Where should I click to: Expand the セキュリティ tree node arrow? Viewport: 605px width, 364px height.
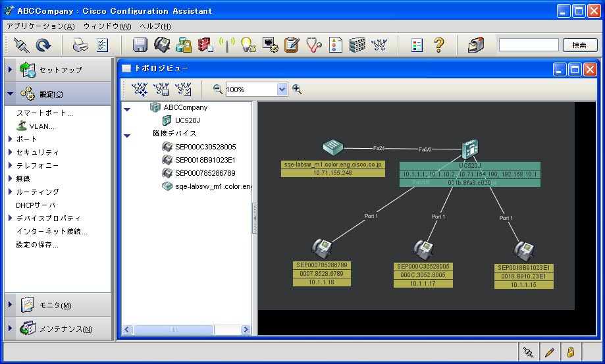[11, 152]
